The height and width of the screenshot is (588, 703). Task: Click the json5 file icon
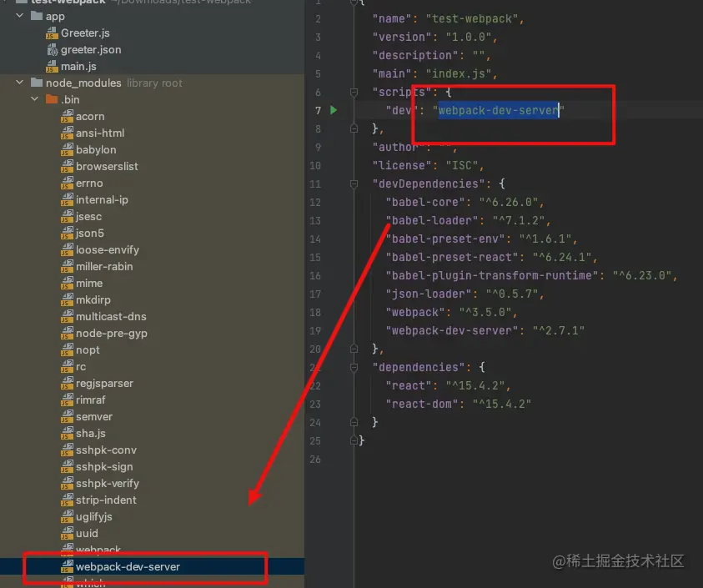tap(67, 234)
